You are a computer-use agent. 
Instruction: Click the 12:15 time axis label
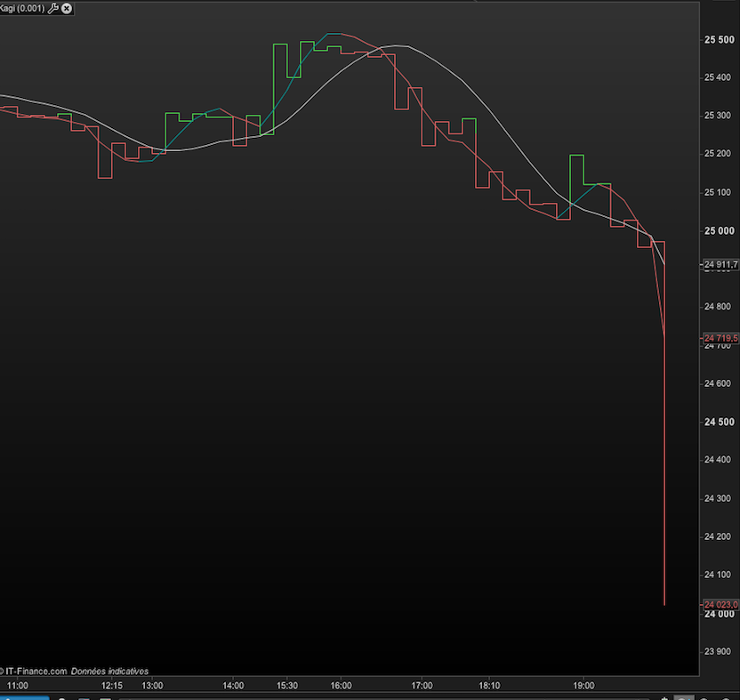click(x=112, y=686)
